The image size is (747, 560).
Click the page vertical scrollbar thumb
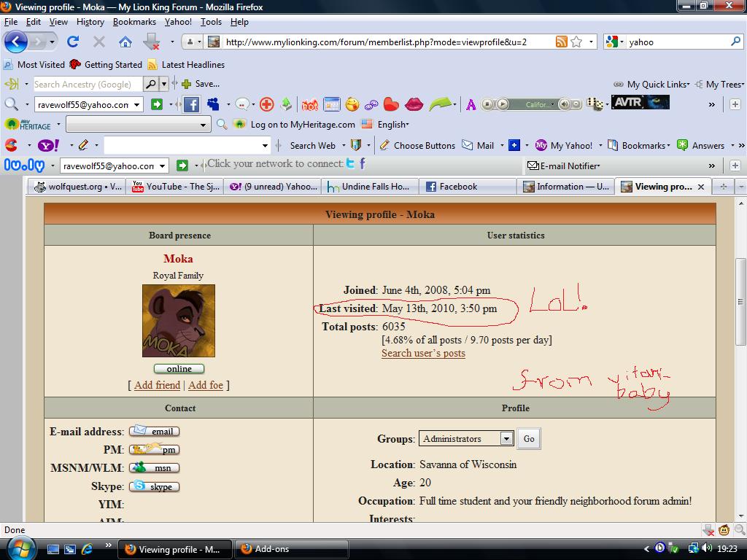(x=740, y=302)
